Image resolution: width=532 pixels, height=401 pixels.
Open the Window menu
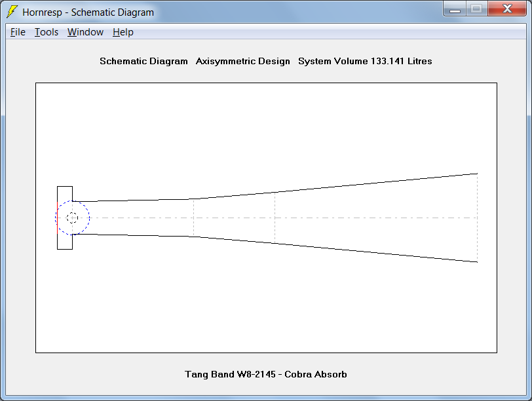(85, 32)
